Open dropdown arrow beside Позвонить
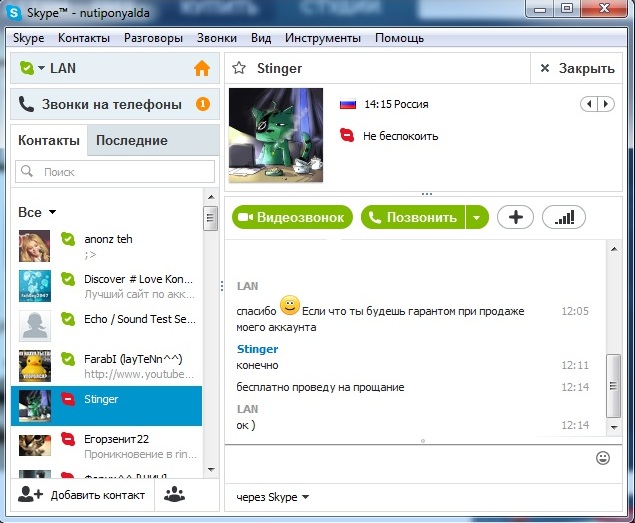This screenshot has width=635, height=523. (x=477, y=217)
